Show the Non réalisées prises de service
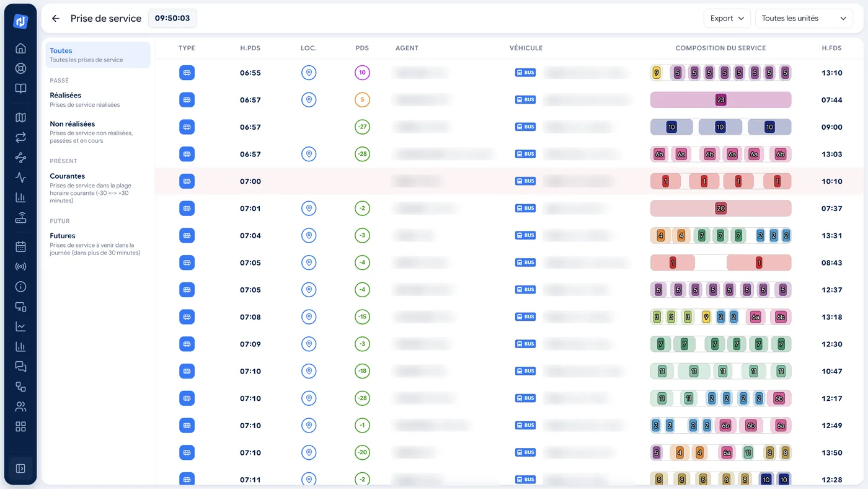This screenshot has height=489, width=868. 97,132
